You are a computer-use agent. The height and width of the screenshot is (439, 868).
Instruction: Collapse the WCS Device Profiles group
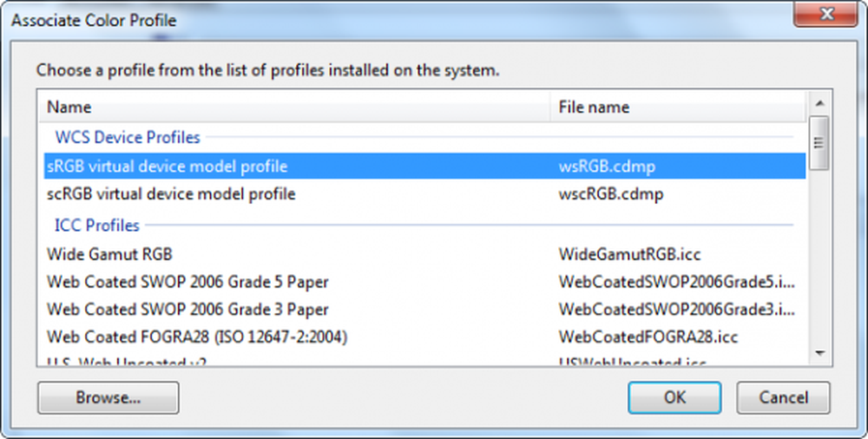[x=127, y=137]
